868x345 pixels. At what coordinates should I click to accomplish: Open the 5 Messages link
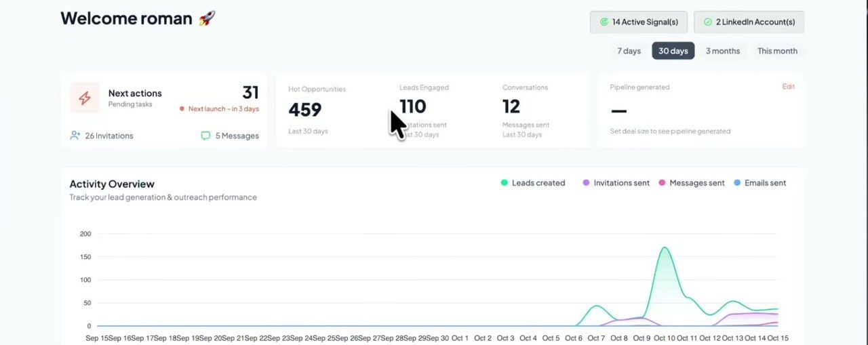coord(230,136)
